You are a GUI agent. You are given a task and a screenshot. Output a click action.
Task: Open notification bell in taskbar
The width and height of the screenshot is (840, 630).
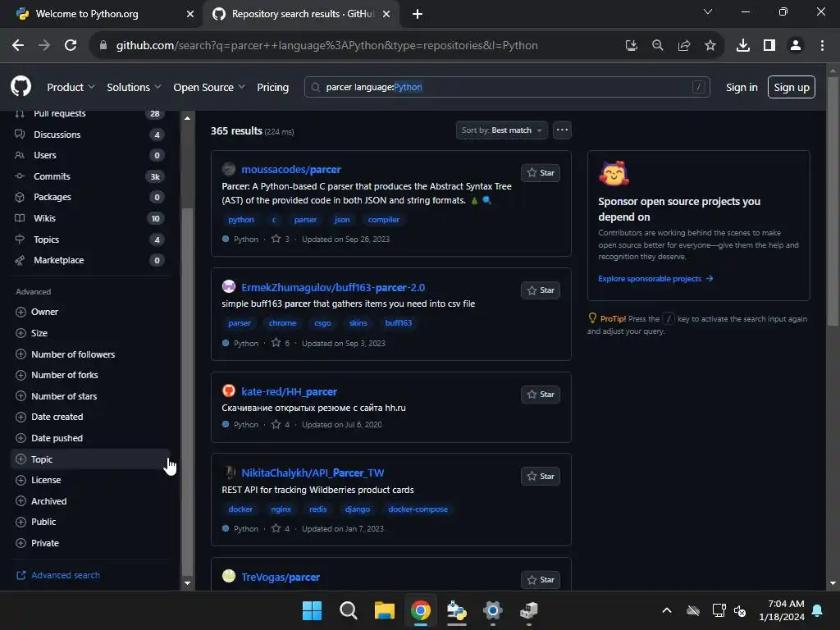817,610
